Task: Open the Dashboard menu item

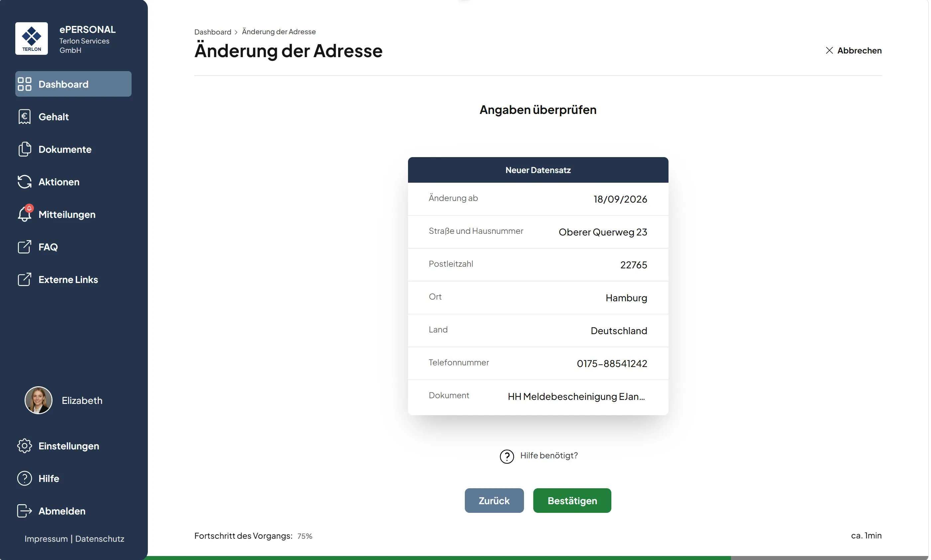Action: [x=73, y=84]
